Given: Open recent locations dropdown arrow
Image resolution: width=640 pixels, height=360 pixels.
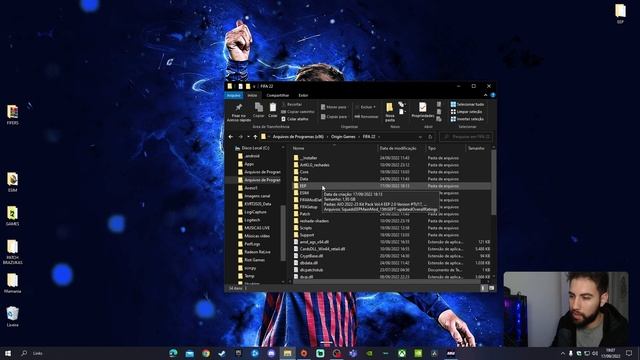Looking at the screenshot, I should (248, 137).
